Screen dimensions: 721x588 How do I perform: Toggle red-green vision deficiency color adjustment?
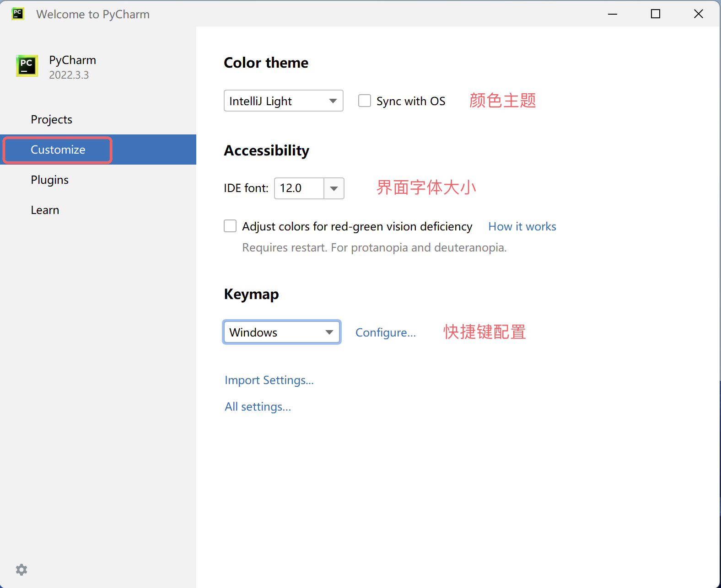point(230,226)
